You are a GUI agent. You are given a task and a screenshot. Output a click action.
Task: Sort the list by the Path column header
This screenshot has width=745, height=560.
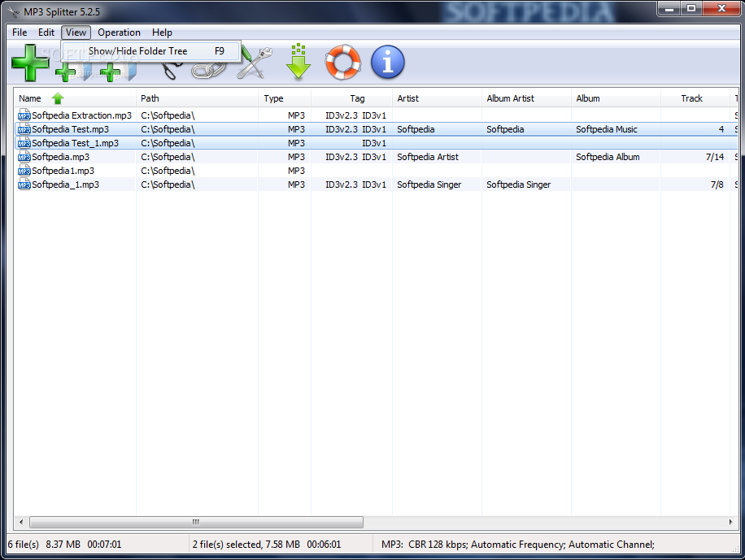pyautogui.click(x=197, y=98)
